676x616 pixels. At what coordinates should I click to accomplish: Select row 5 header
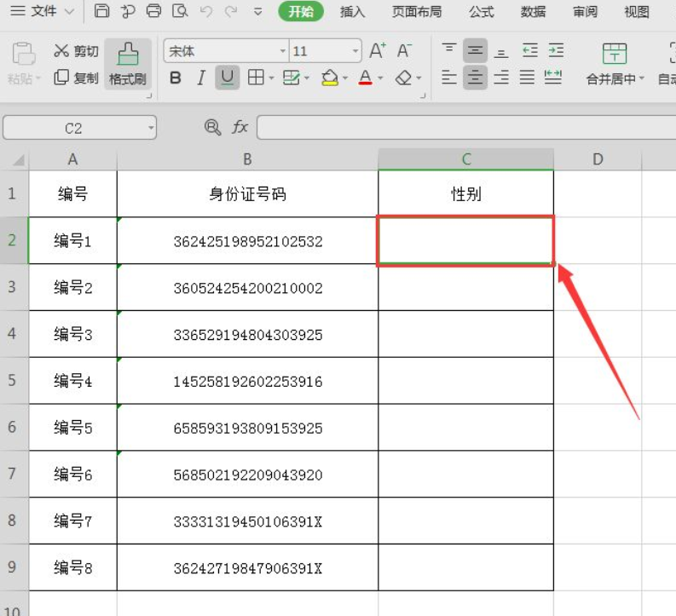14,380
